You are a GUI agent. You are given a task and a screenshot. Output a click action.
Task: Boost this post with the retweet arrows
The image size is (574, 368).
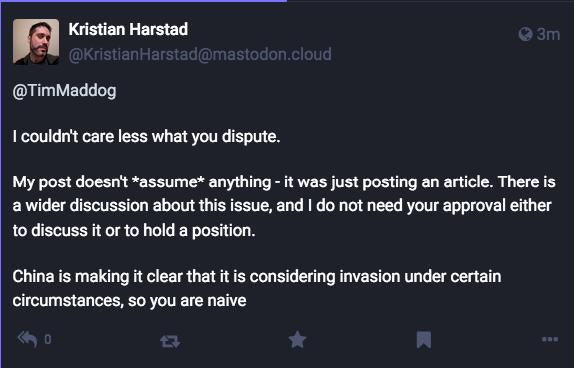170,341
